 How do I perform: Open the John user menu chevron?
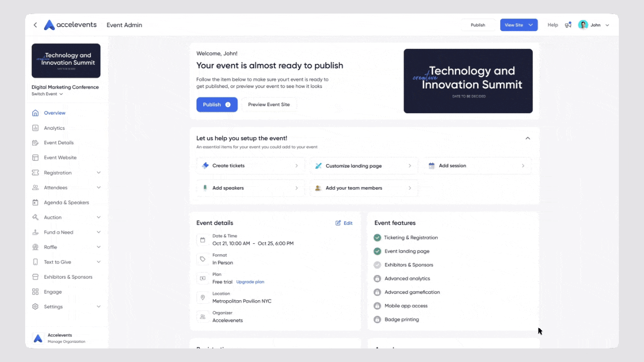607,25
